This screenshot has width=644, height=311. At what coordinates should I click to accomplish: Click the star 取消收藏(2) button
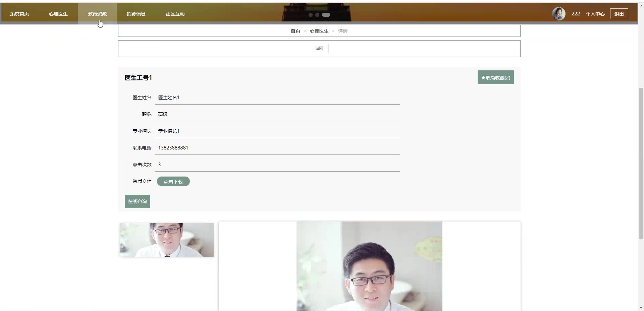pos(495,77)
